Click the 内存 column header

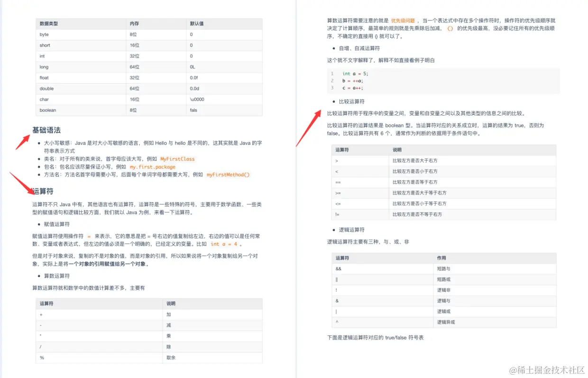coord(156,24)
